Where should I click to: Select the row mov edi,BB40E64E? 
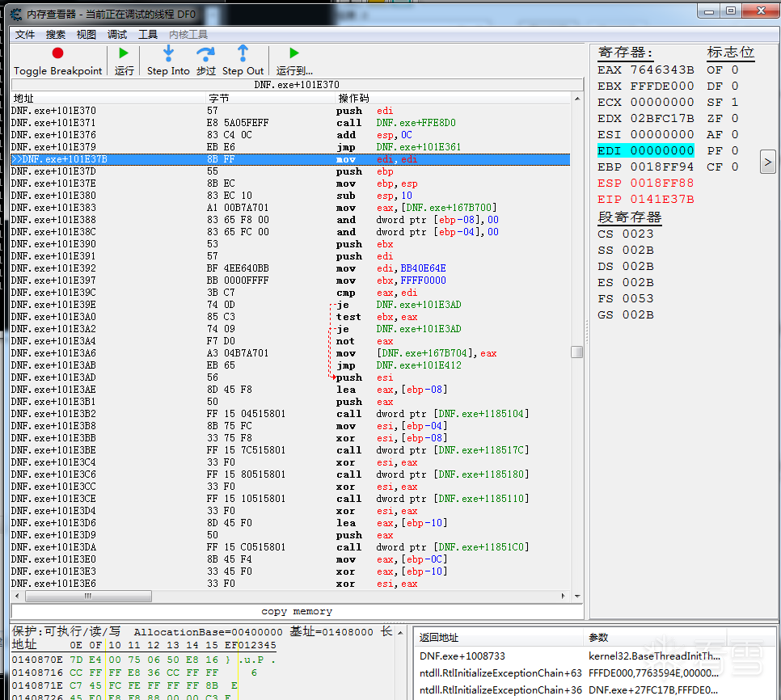290,268
